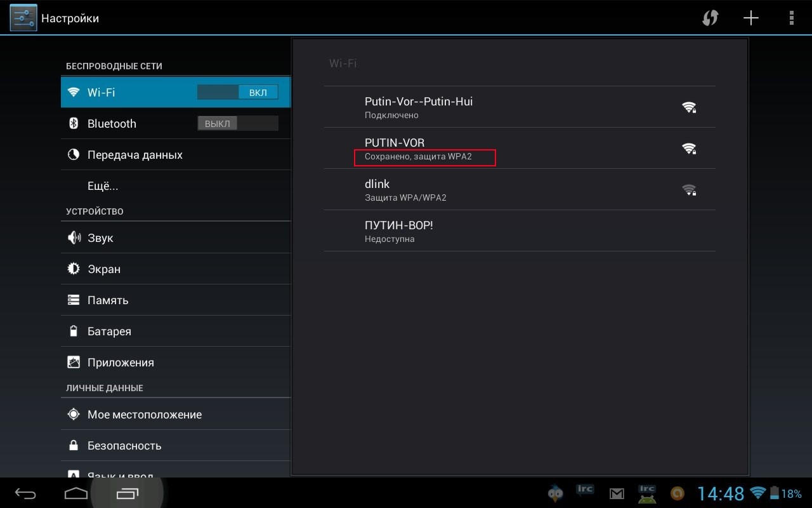This screenshot has height=508, width=812.
Task: Turn on the Bluetooth ВЫКЛ switch
Action: (238, 123)
